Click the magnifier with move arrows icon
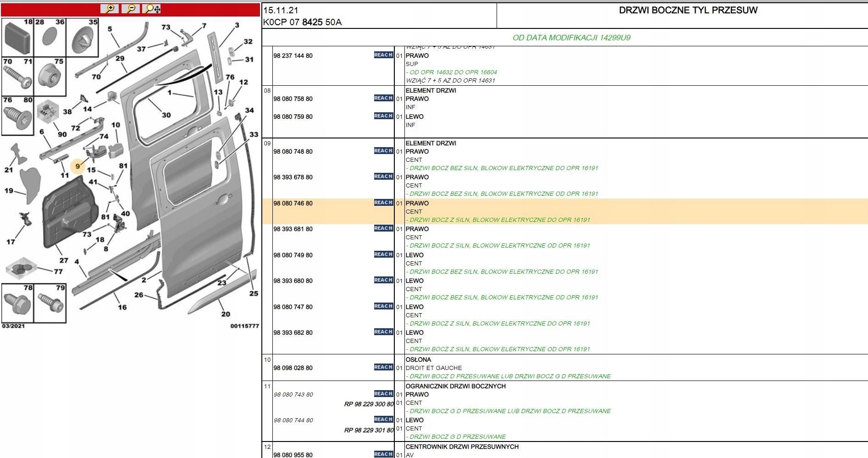 pos(152,9)
